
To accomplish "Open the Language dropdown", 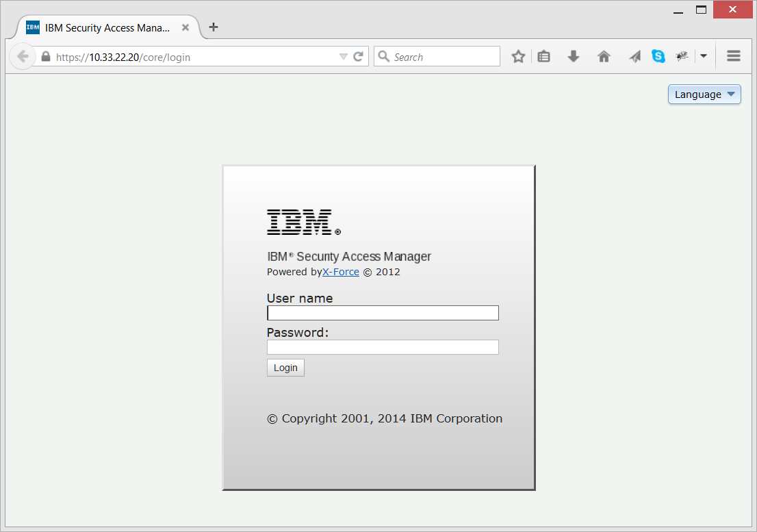I will coord(704,94).
